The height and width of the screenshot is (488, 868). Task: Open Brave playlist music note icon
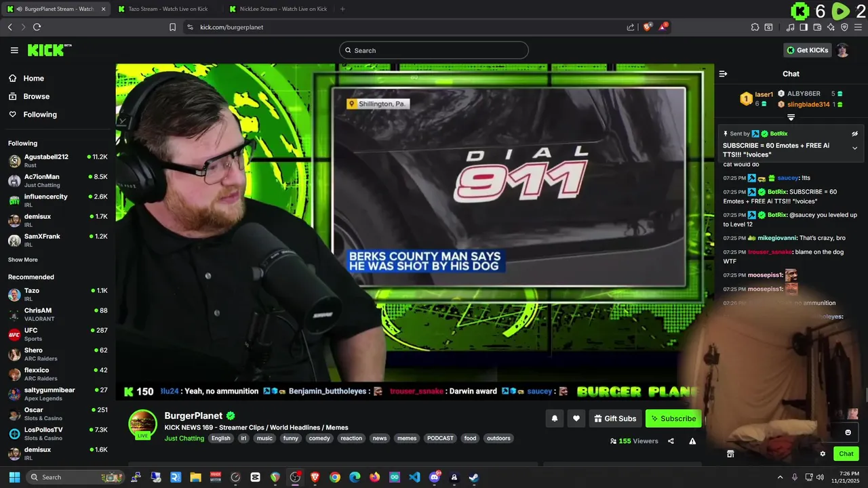click(x=790, y=27)
